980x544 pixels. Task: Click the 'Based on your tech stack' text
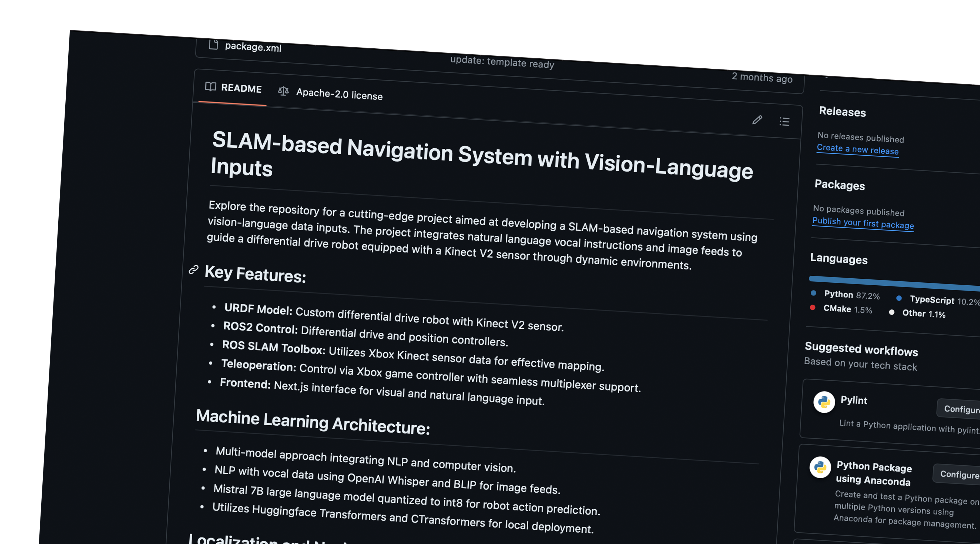[861, 364]
